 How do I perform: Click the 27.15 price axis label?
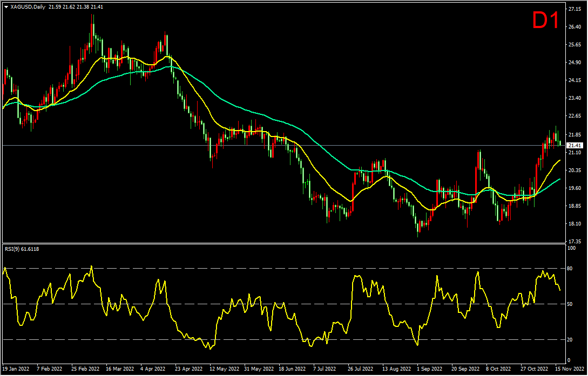coord(575,9)
